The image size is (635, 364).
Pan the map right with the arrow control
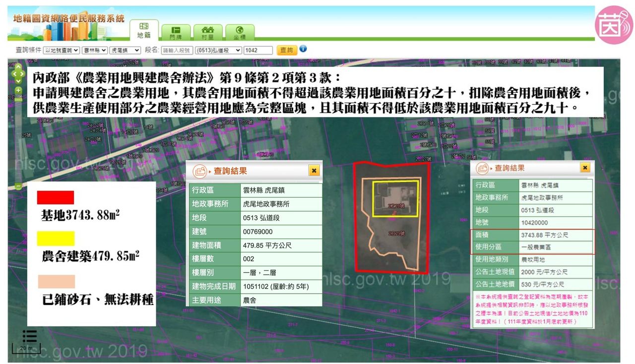(x=23, y=74)
